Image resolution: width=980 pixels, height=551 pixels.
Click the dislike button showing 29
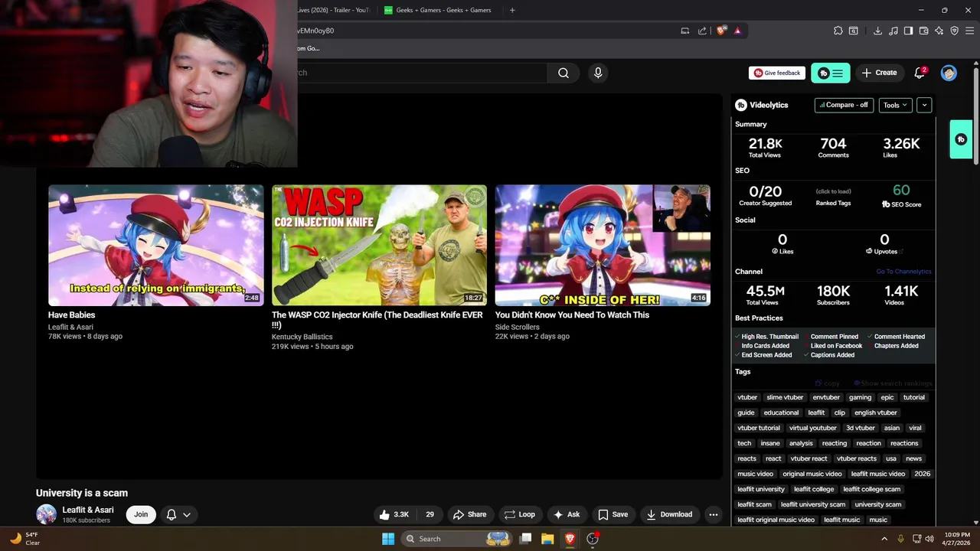click(430, 514)
